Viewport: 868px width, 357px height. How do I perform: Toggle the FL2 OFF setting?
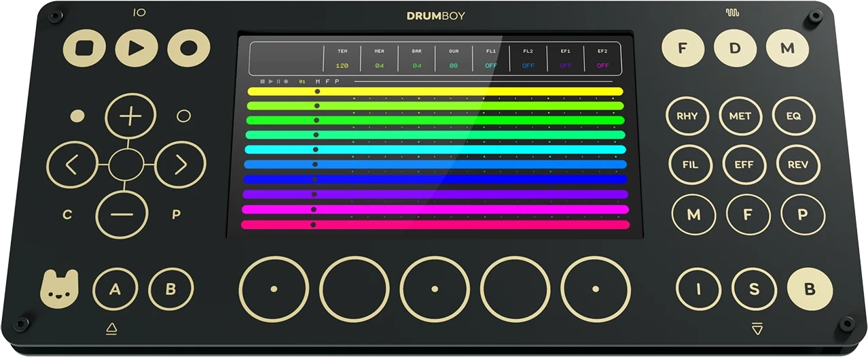click(x=528, y=66)
